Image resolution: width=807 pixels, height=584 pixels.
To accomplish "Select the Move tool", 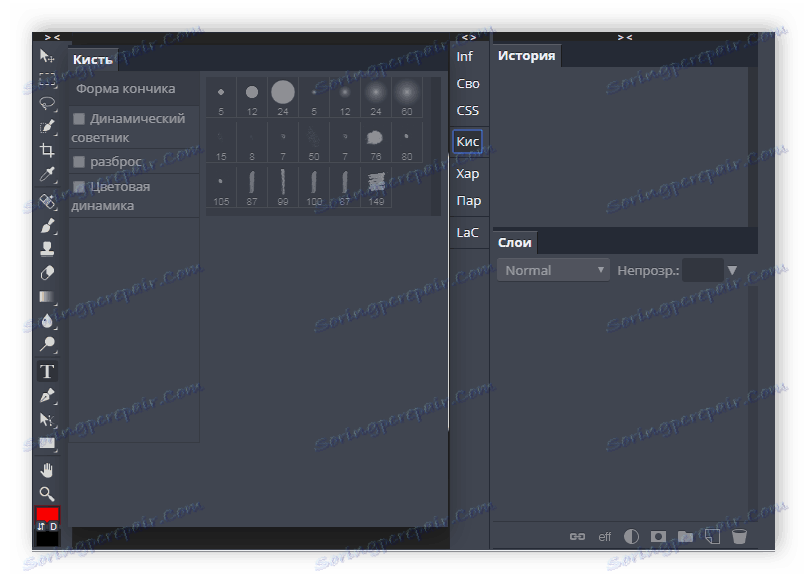I will coord(47,56).
